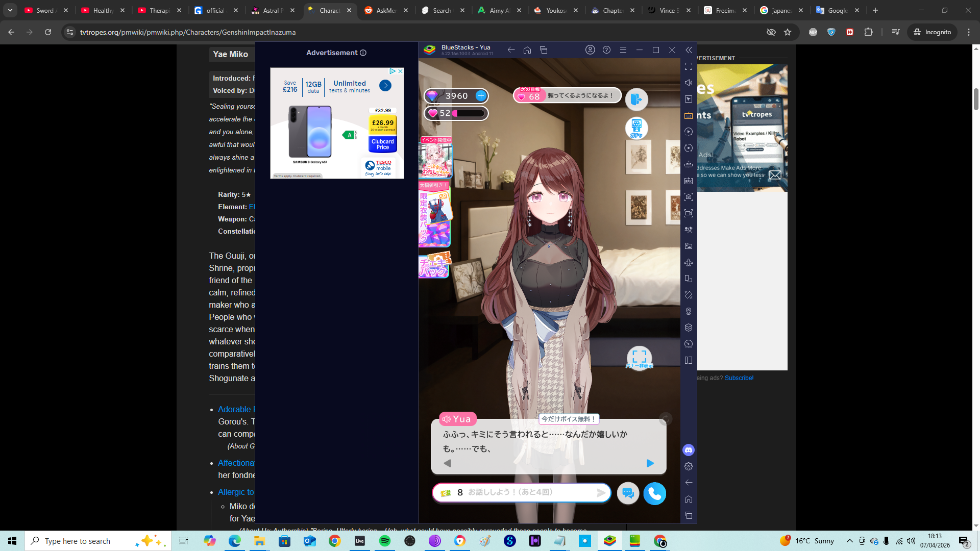The image size is (980, 551).
Task: Switch to the Vince tab
Action: click(x=670, y=10)
